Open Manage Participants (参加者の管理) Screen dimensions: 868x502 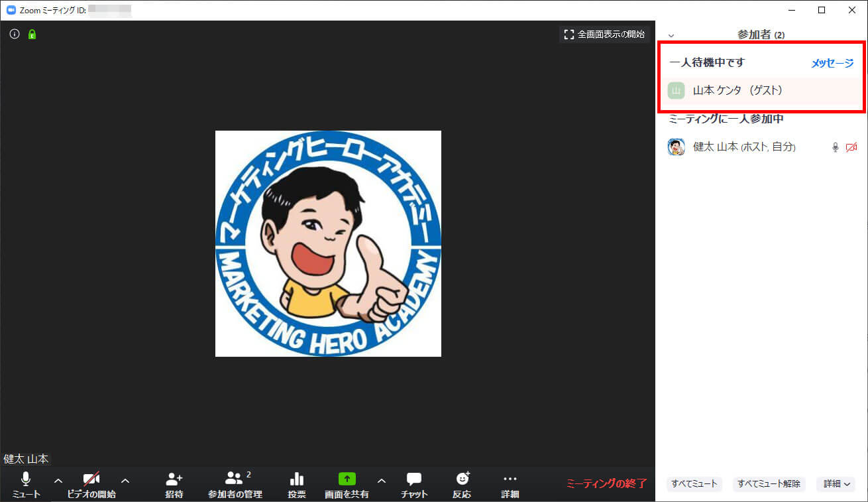[235, 485]
